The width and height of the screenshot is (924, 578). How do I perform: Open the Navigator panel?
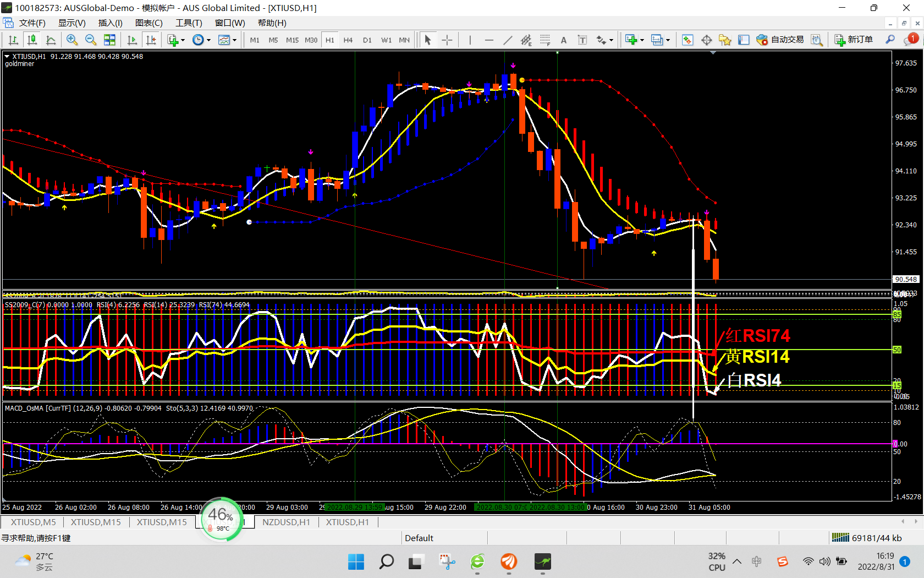(x=725, y=40)
